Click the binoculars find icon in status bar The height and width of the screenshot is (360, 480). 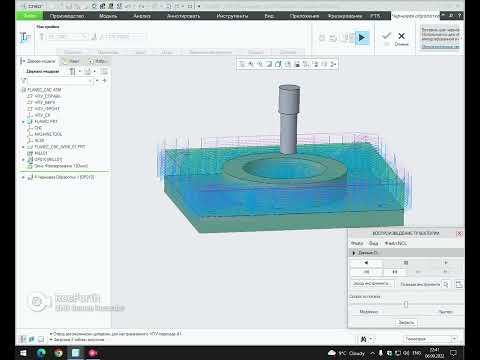click(364, 339)
